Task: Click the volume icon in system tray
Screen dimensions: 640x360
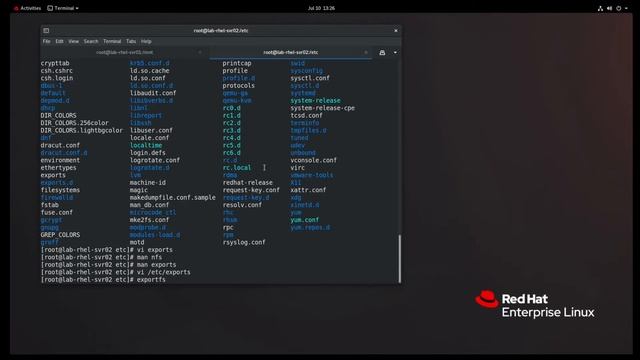Action: coord(609,8)
